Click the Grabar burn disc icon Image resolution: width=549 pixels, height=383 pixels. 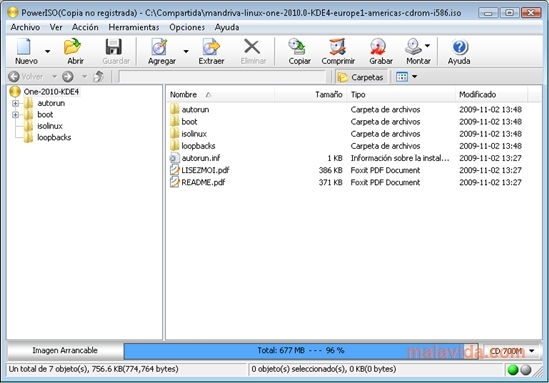click(378, 47)
